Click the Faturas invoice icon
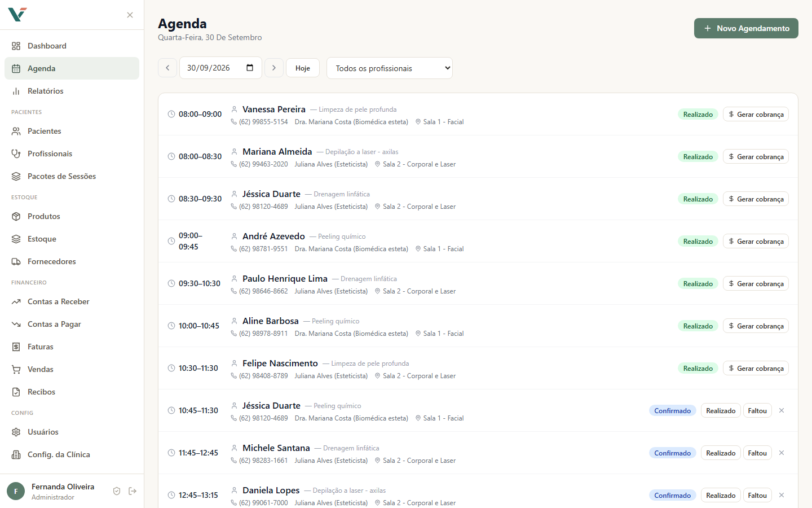Image resolution: width=812 pixels, height=508 pixels. [x=16, y=347]
